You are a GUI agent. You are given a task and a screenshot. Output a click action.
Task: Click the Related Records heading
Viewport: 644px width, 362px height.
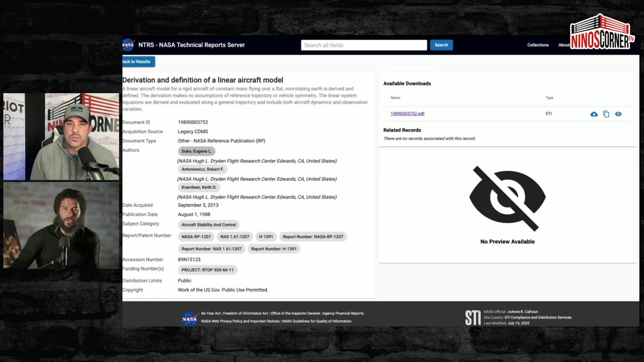pos(402,130)
